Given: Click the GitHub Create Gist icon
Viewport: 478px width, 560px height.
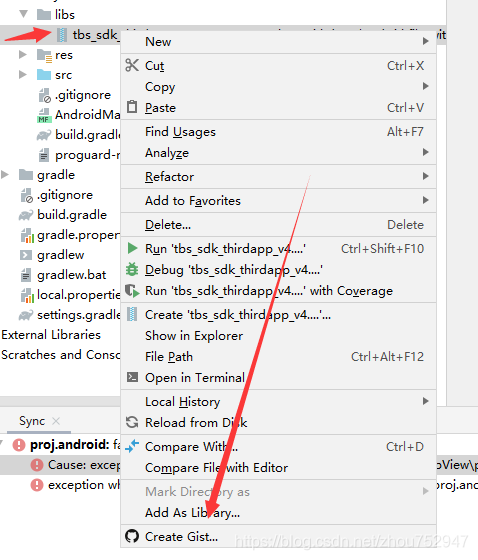Looking at the screenshot, I should coord(132,536).
